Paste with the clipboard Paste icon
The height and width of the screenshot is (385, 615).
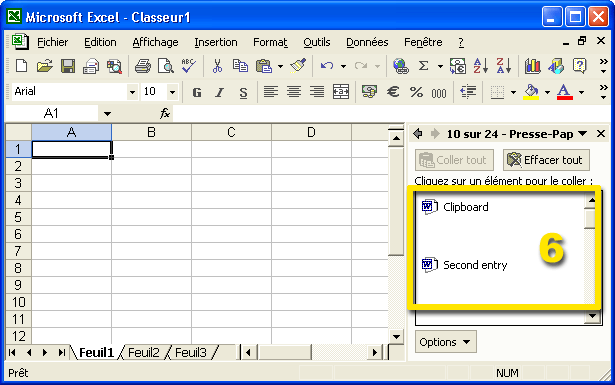264,66
